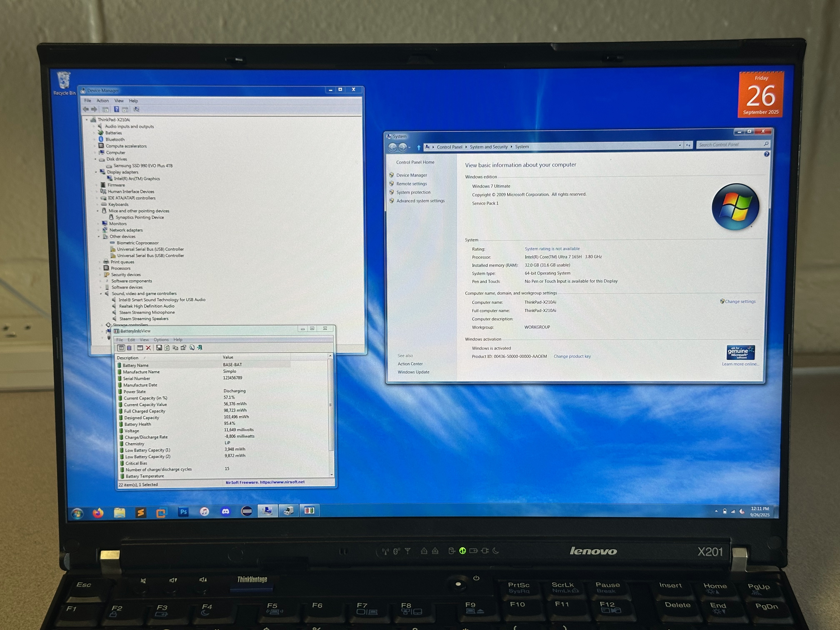
Task: Toggle the battery log view mode button
Action: click(129, 348)
